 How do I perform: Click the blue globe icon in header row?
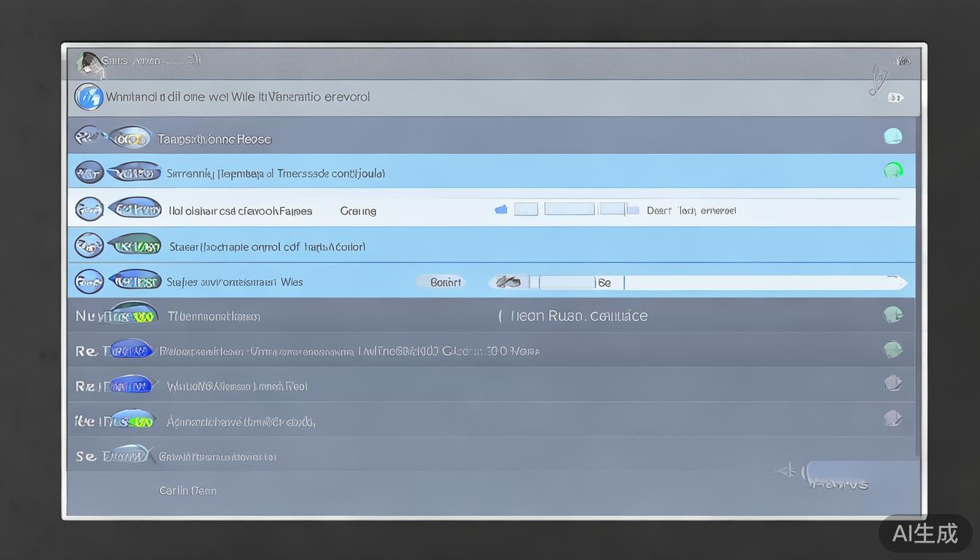point(89,97)
